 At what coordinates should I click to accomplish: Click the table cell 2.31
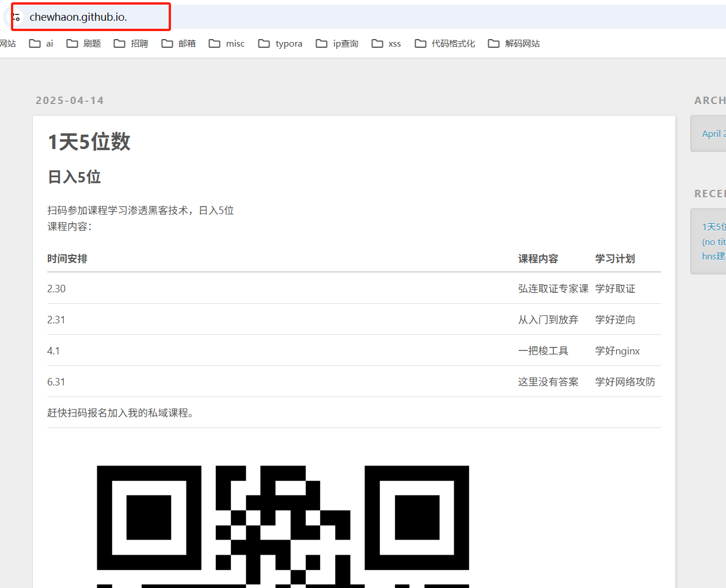point(56,320)
